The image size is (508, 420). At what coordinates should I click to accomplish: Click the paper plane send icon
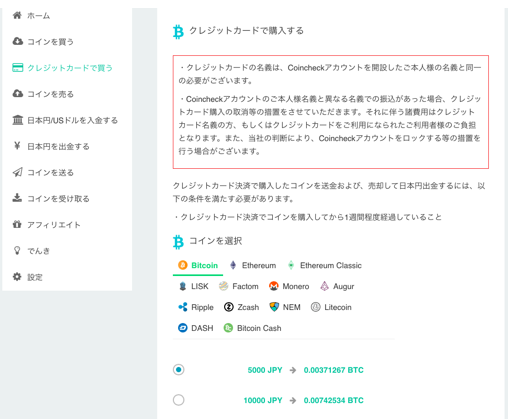[x=17, y=172]
